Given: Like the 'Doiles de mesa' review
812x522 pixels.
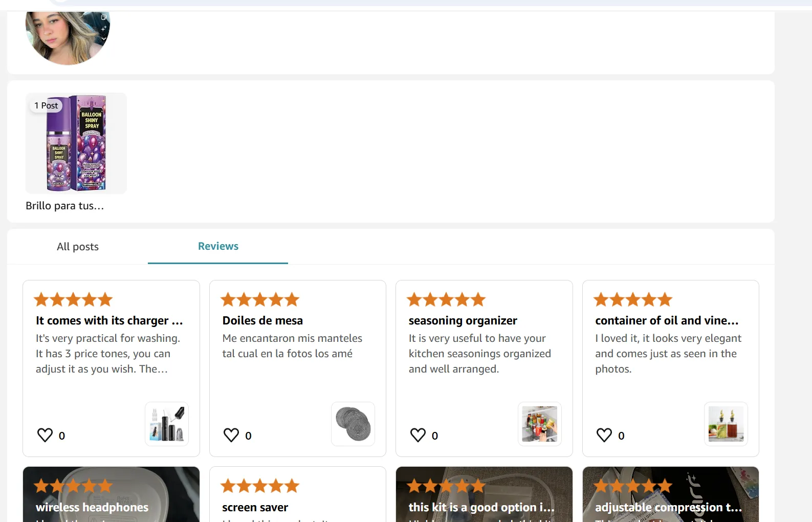Looking at the screenshot, I should click(x=231, y=435).
